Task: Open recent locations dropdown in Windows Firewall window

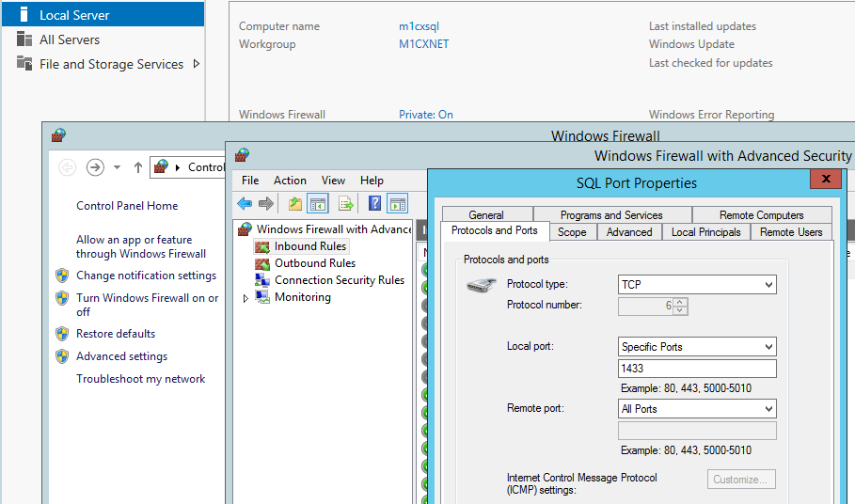Action: click(x=117, y=167)
